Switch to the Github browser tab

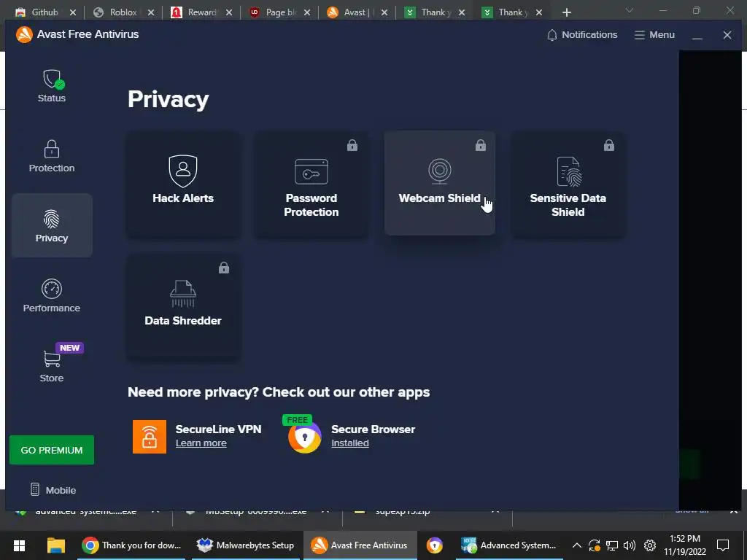tap(44, 12)
